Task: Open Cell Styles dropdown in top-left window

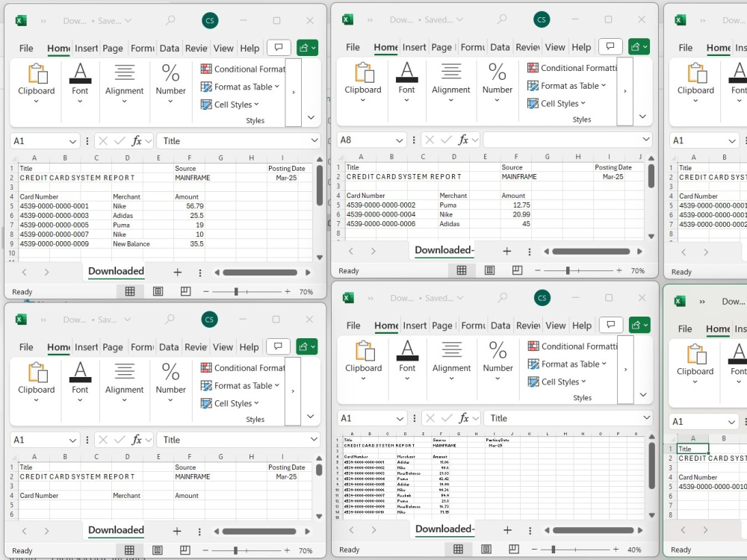Action: (229, 105)
